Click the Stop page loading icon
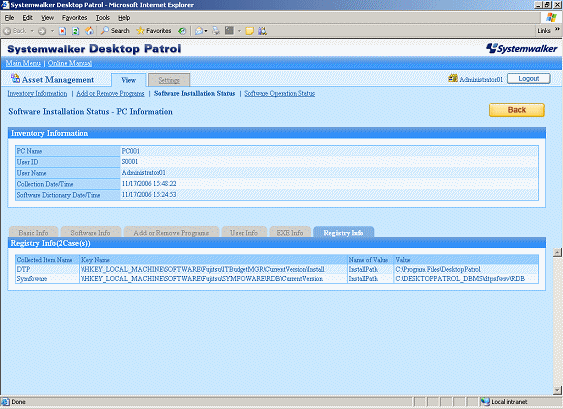This screenshot has height=409, width=563. click(x=62, y=31)
